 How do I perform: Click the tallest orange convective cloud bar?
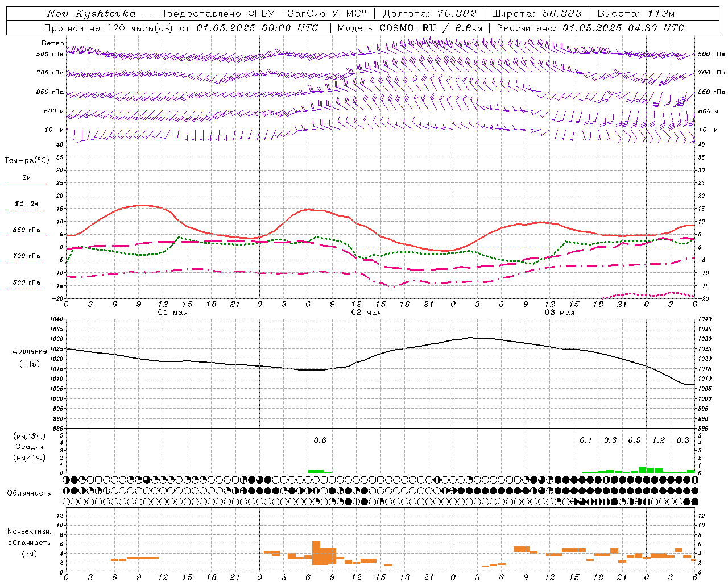click(316, 552)
